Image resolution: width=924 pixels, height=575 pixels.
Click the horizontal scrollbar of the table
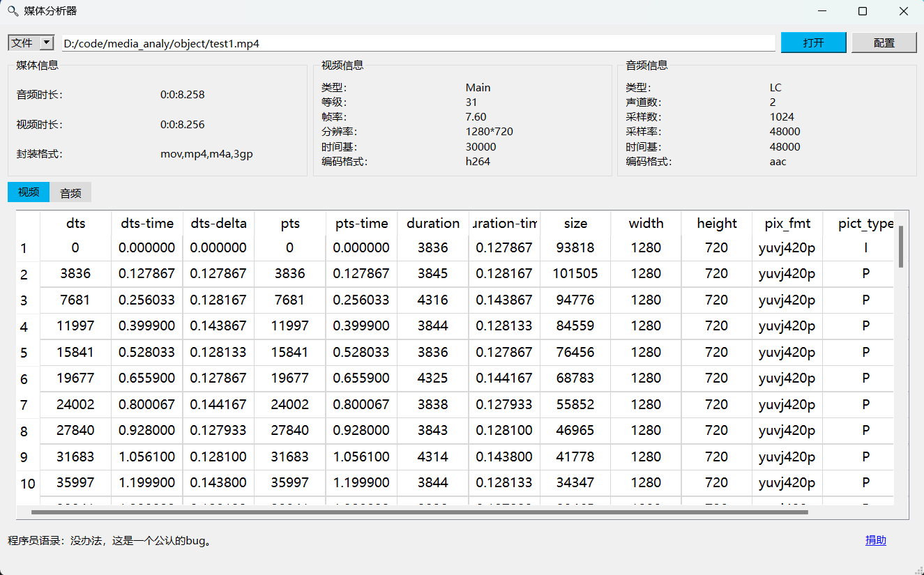coord(419,512)
